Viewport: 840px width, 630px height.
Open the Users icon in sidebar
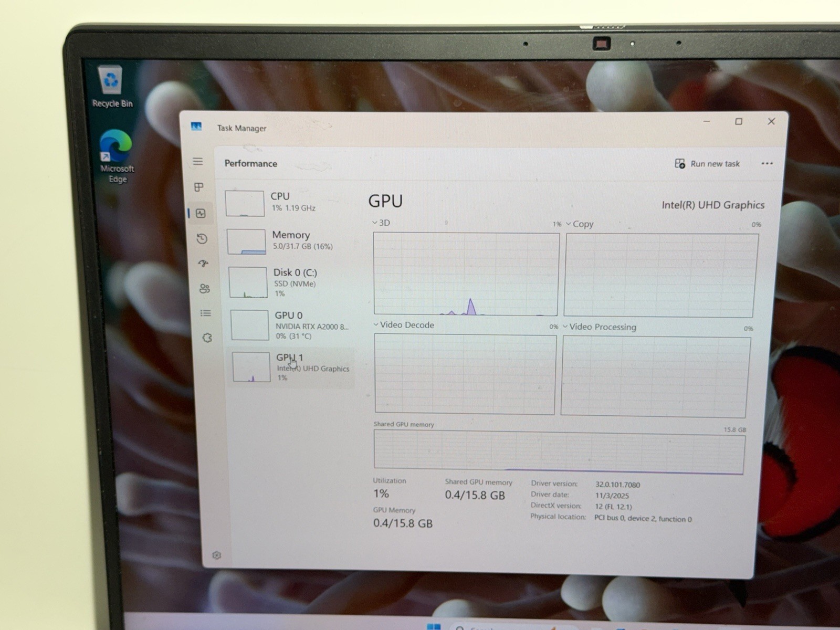point(204,288)
